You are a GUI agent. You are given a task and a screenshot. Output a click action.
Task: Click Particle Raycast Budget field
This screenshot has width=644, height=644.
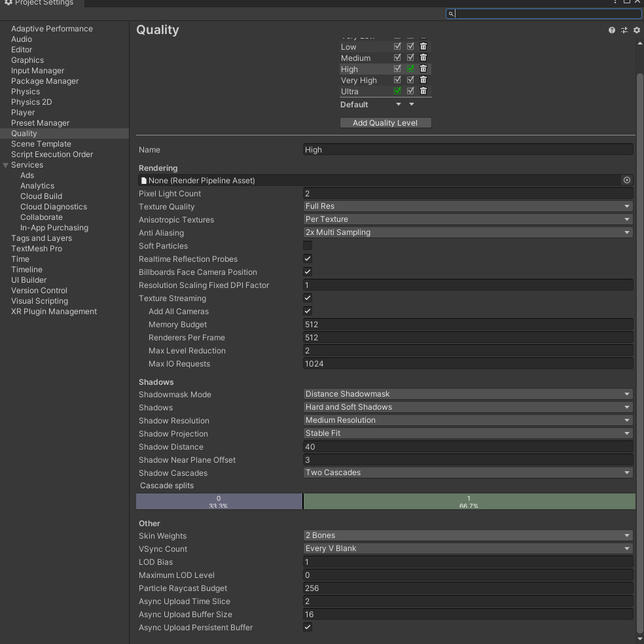[468, 588]
